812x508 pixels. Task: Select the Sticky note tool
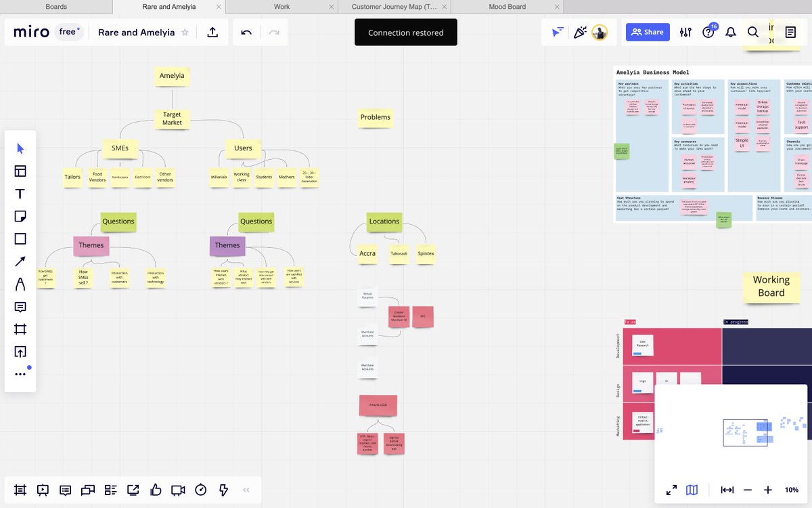coord(20,216)
